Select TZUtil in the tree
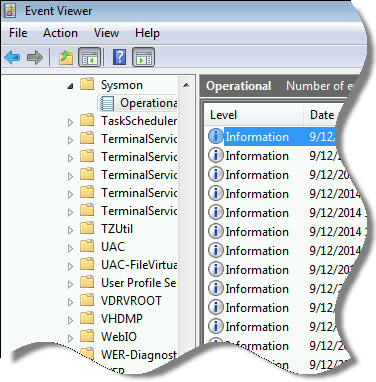This screenshot has width=376, height=382. [x=117, y=229]
